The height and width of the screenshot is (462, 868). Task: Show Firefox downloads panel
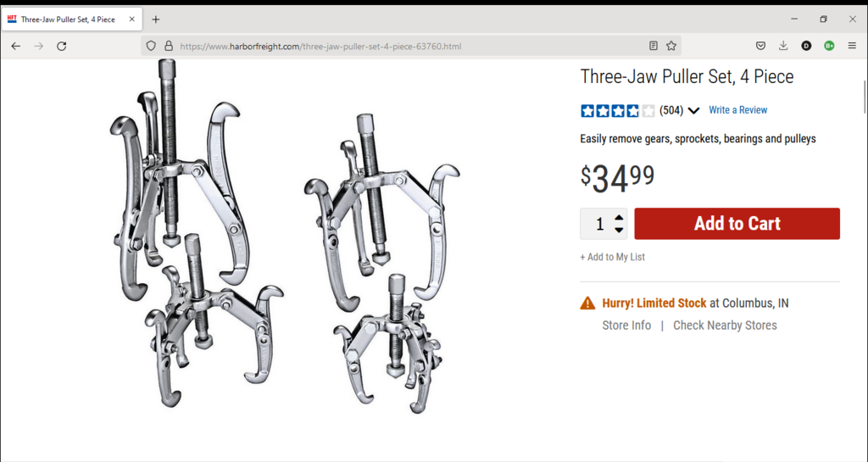click(783, 46)
